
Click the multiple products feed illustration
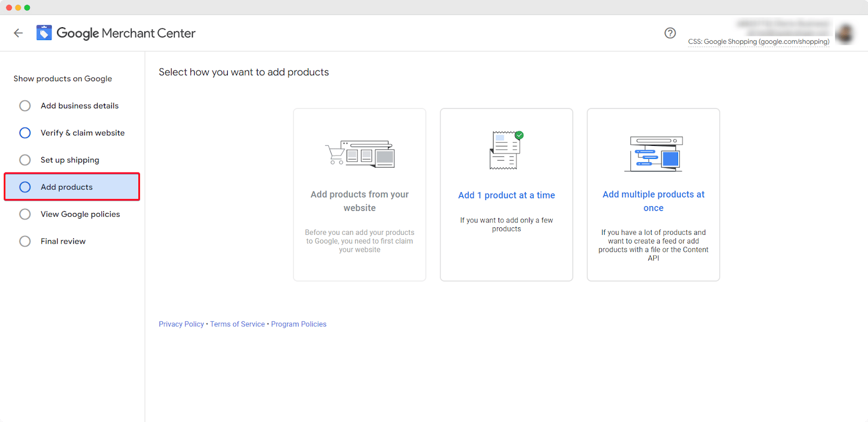653,154
